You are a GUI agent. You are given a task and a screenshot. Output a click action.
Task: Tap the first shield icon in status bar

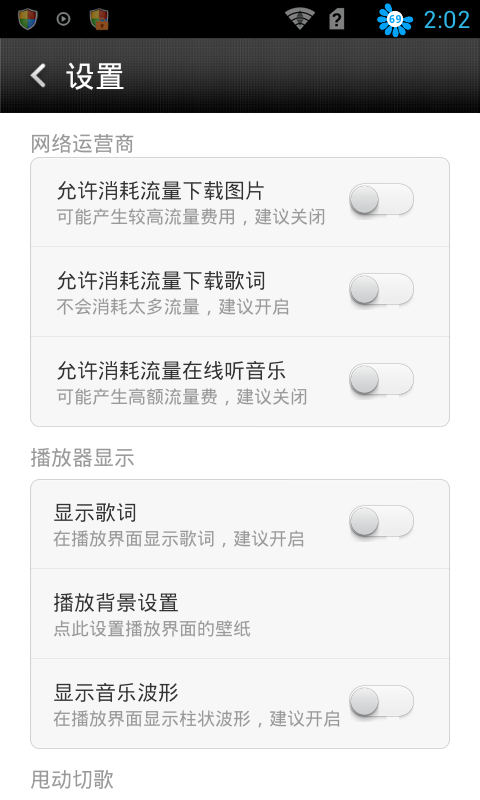click(x=27, y=19)
